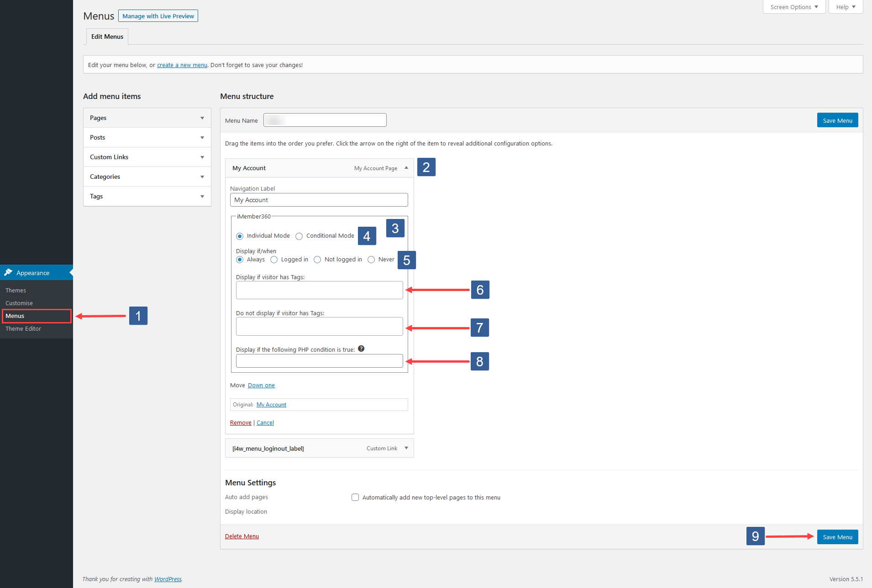Click the Delete Menu link
872x588 pixels.
[x=242, y=536]
